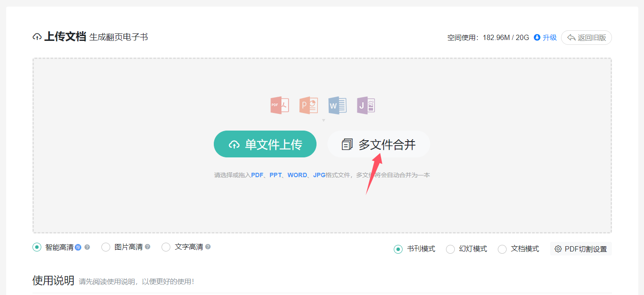
Task: Switch to 幻灯模式 display mode
Action: click(450, 249)
